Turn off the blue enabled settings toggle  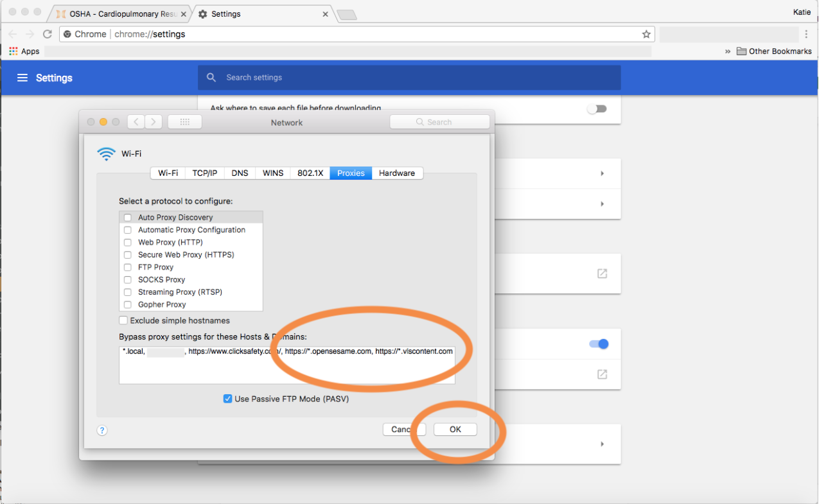pos(598,344)
